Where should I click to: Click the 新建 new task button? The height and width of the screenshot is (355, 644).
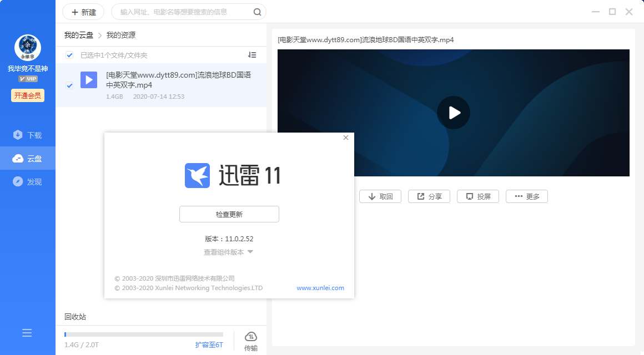(x=83, y=12)
